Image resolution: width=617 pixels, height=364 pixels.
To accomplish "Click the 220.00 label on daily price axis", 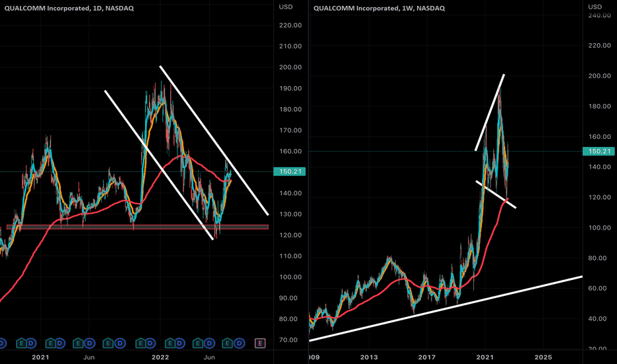I will [291, 25].
